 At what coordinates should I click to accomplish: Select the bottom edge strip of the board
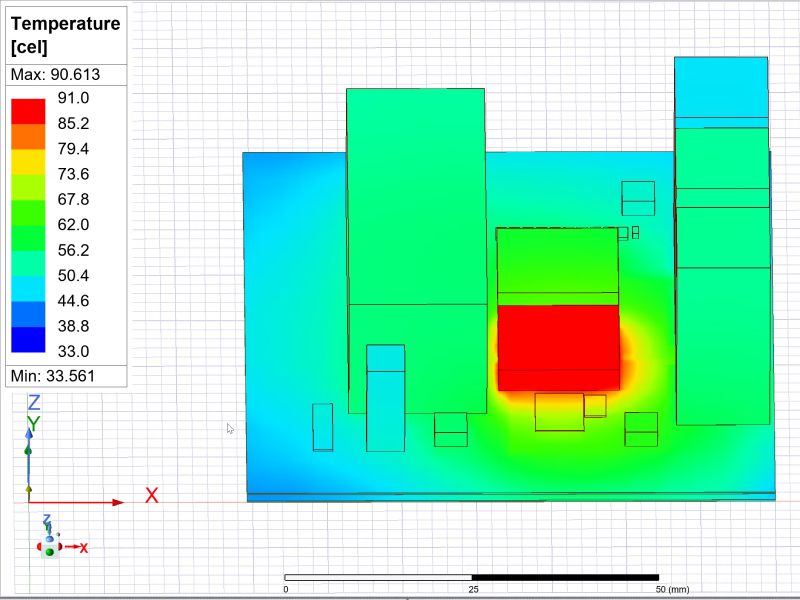pos(510,496)
